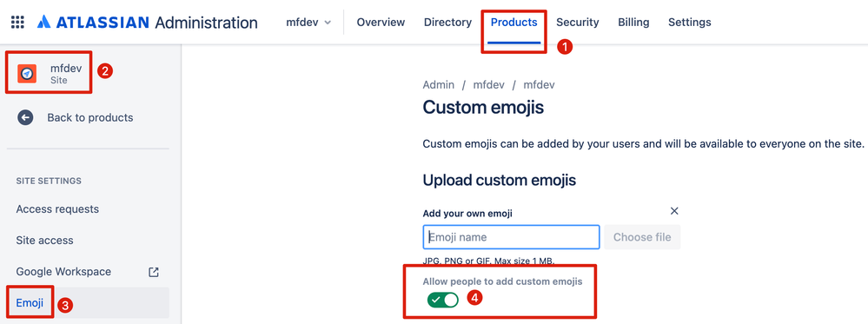Click Back to products link

(x=90, y=117)
